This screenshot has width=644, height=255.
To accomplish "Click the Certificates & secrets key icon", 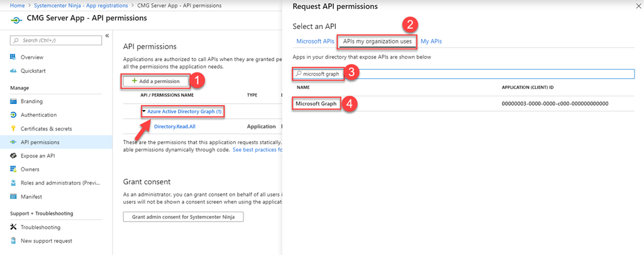I will pos(14,128).
